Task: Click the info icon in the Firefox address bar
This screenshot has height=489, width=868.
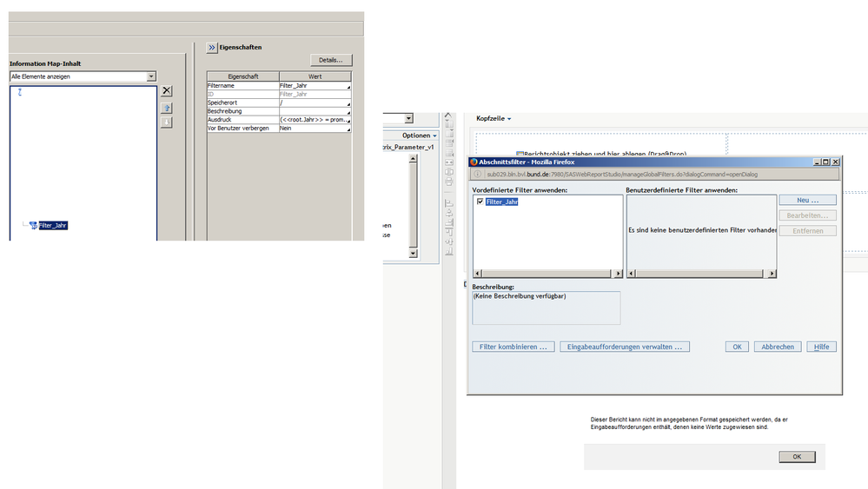Action: tap(477, 175)
